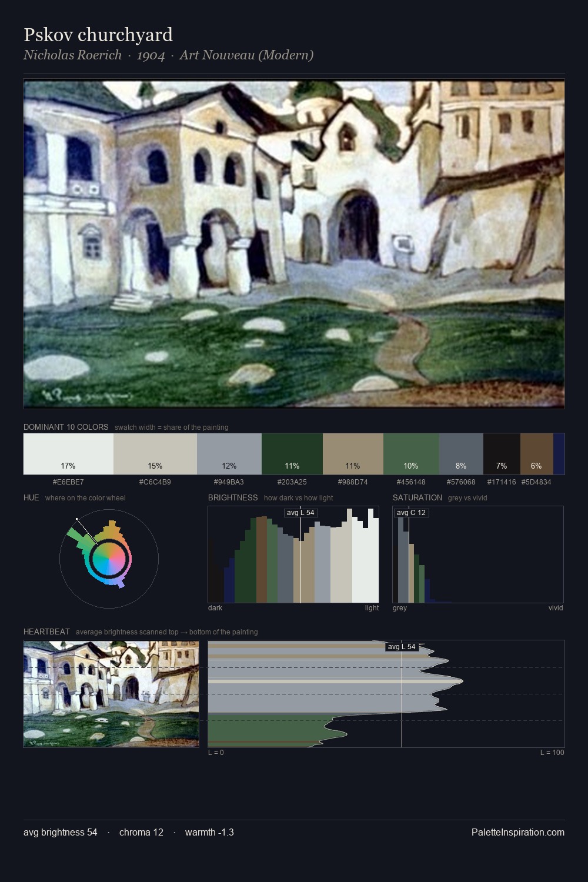Viewport: 588px width, 882px height.
Task: Click the #E6EBE7 17% color swatch
Action: click(x=68, y=454)
